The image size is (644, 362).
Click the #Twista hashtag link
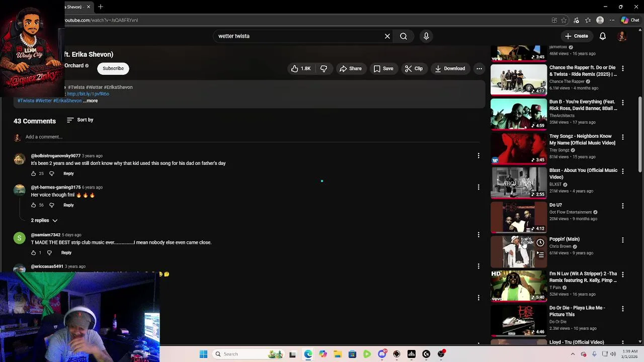click(26, 101)
